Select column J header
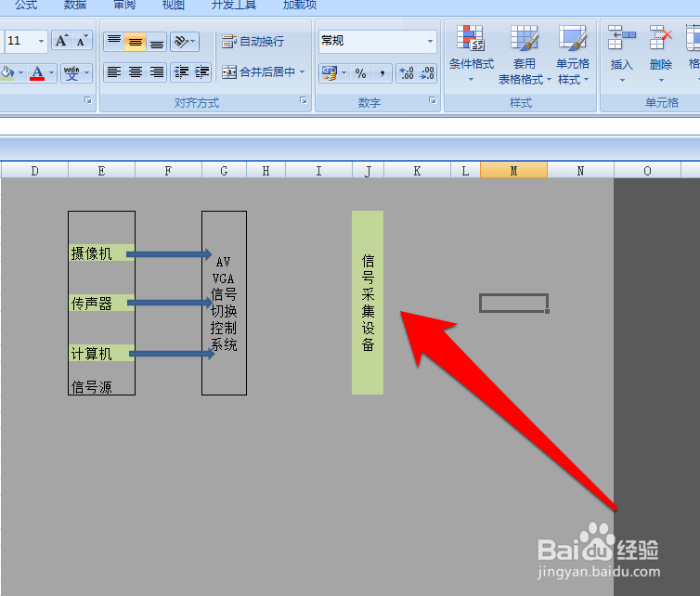 click(368, 171)
